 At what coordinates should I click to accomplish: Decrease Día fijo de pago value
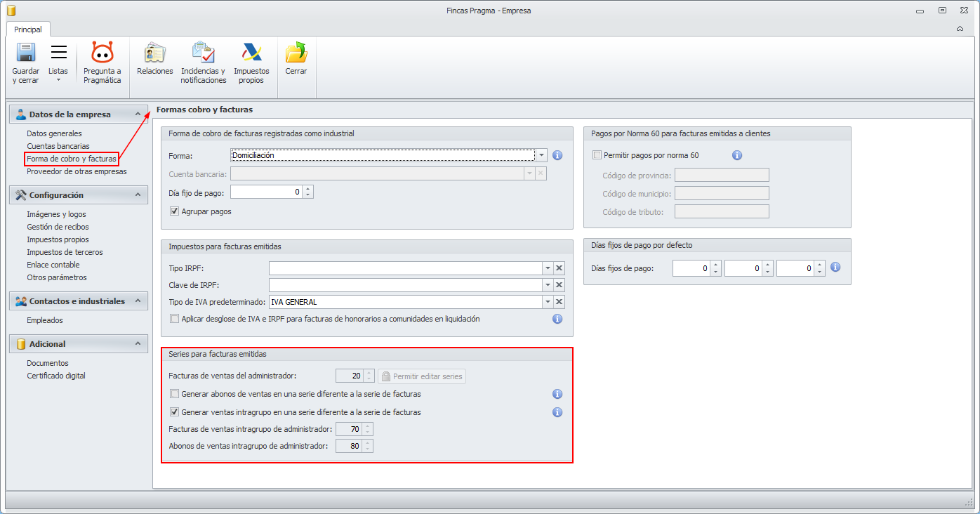pyautogui.click(x=308, y=195)
